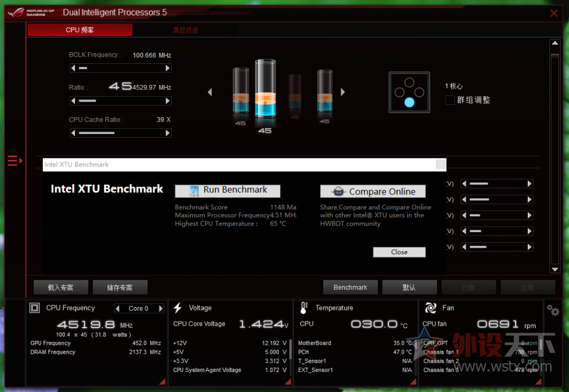The width and height of the screenshot is (569, 392).
Task: Expand CPU Frequency panel via red corner triangle
Action: pos(162,381)
